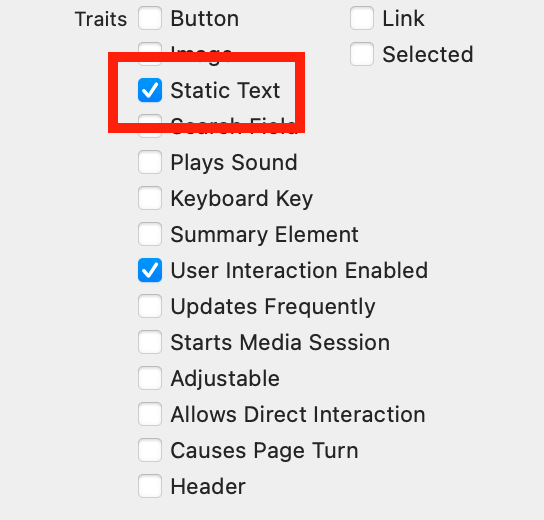Enable the Summary Element trait
Viewport: 544px width, 520px height.
coord(150,234)
